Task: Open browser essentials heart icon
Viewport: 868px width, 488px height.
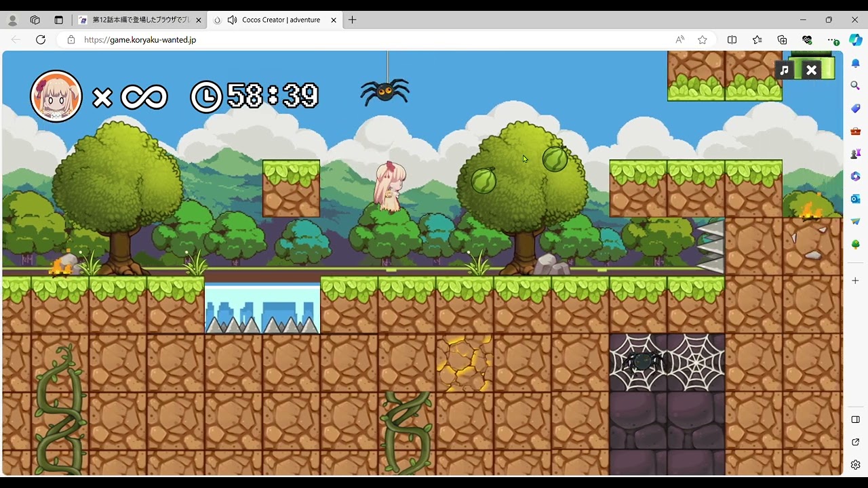Action: click(x=807, y=40)
